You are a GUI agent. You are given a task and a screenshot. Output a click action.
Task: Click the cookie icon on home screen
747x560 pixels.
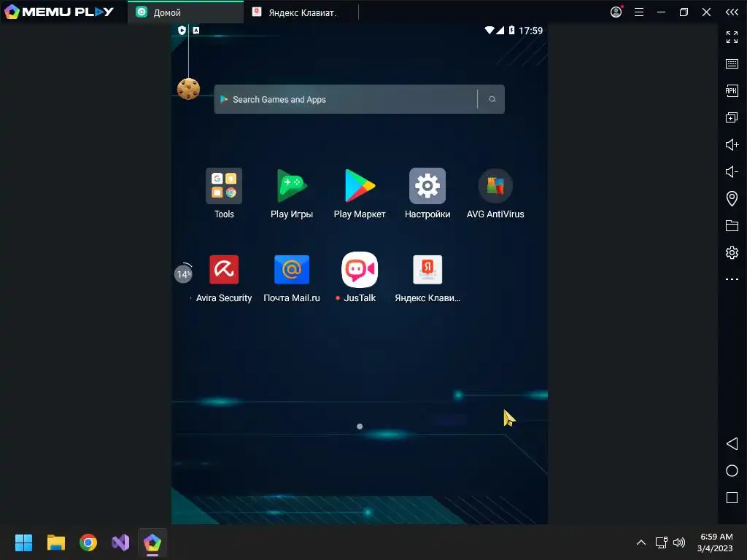(188, 89)
